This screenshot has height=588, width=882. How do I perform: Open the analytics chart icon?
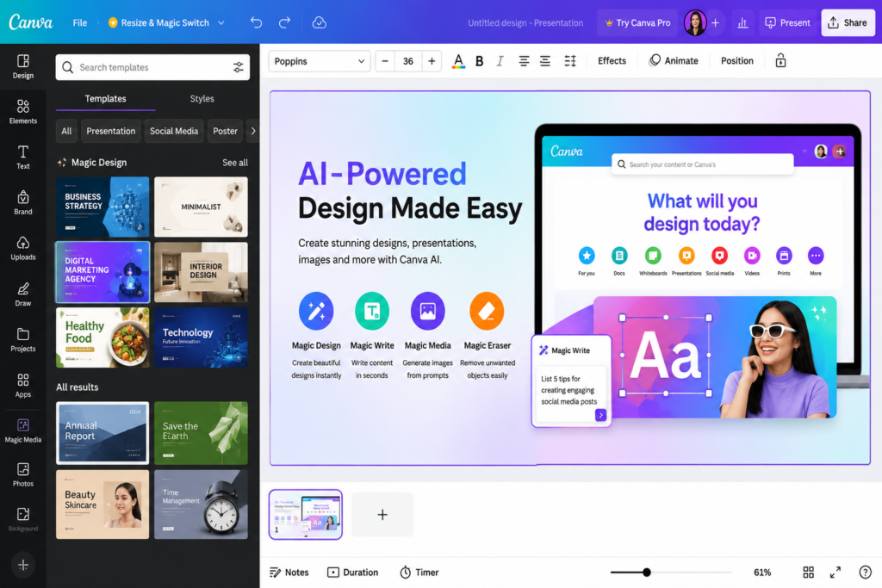point(742,22)
